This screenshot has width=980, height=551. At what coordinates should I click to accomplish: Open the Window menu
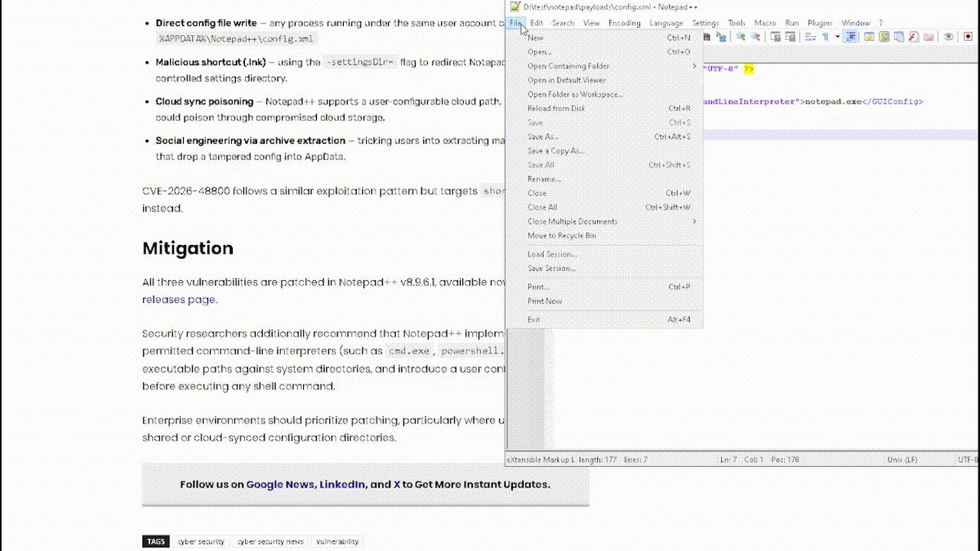(x=856, y=23)
